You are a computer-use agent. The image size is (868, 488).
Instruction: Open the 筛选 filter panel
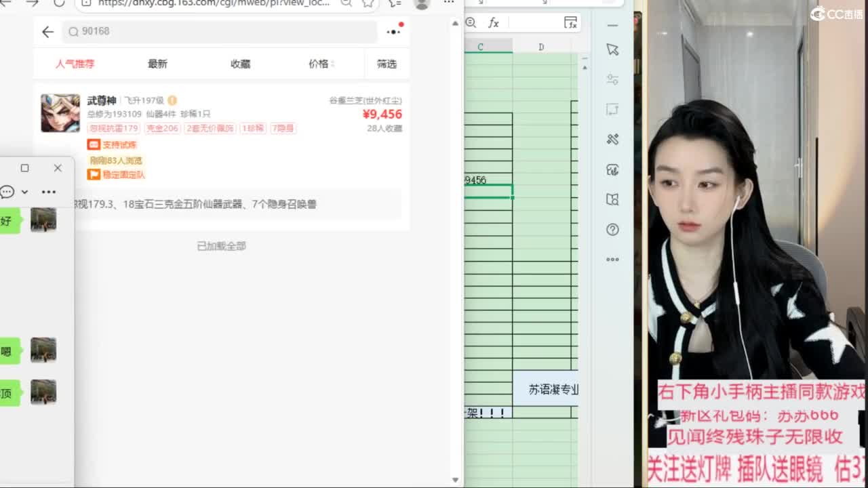pos(387,64)
